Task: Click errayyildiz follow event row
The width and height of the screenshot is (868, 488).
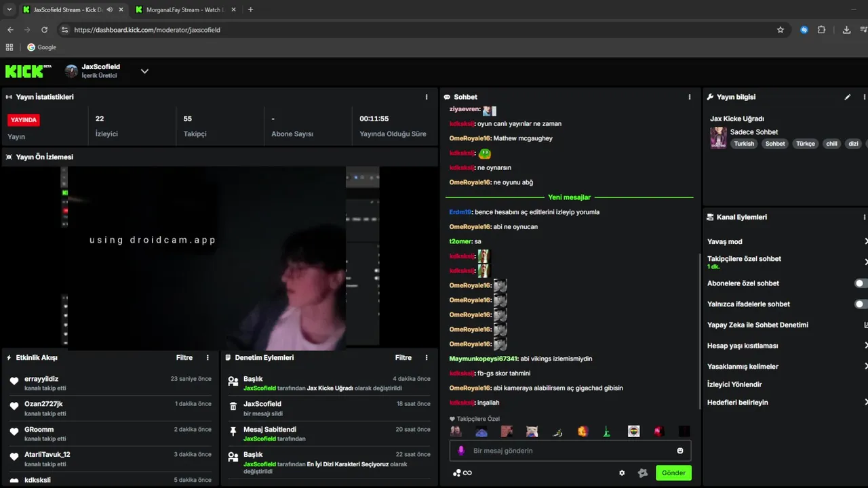Action: pyautogui.click(x=111, y=384)
